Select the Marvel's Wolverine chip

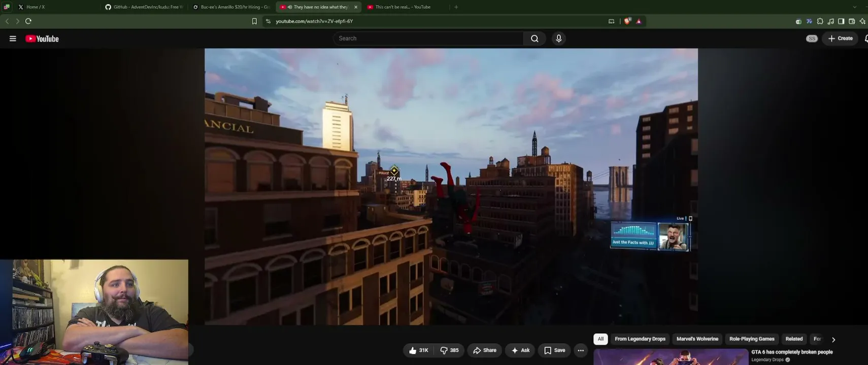click(x=697, y=339)
